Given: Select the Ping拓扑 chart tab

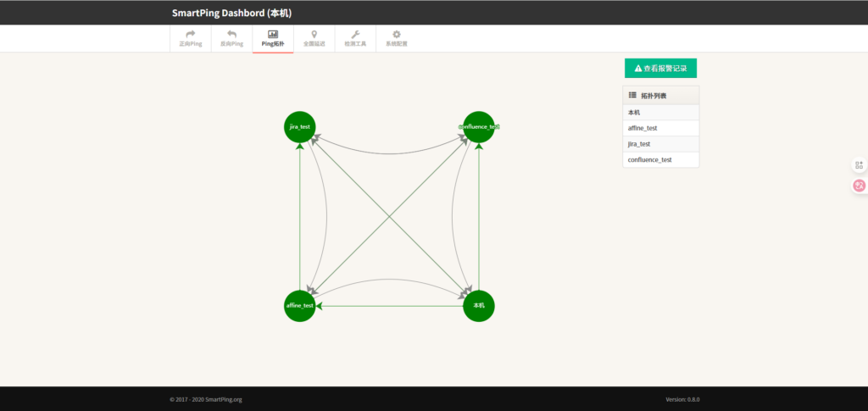Looking at the screenshot, I should click(x=273, y=38).
